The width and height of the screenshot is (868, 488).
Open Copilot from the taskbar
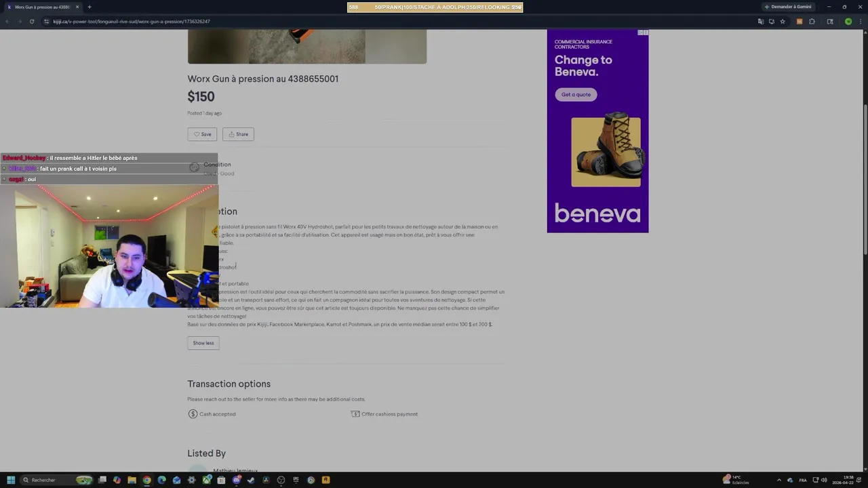click(117, 480)
